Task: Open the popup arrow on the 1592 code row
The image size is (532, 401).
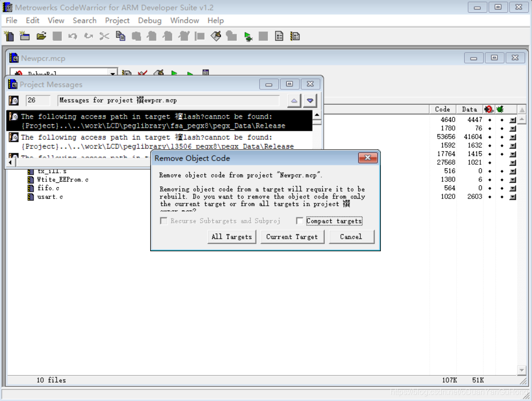Action: click(512, 146)
